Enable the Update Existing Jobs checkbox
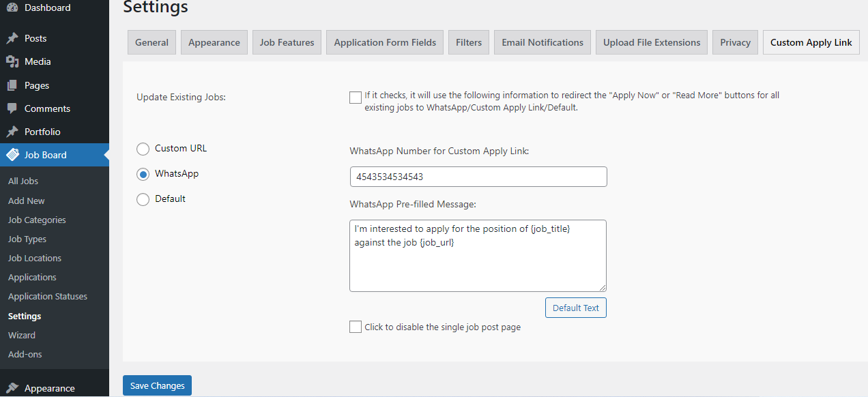Screen dimensions: 868x397 [355, 98]
